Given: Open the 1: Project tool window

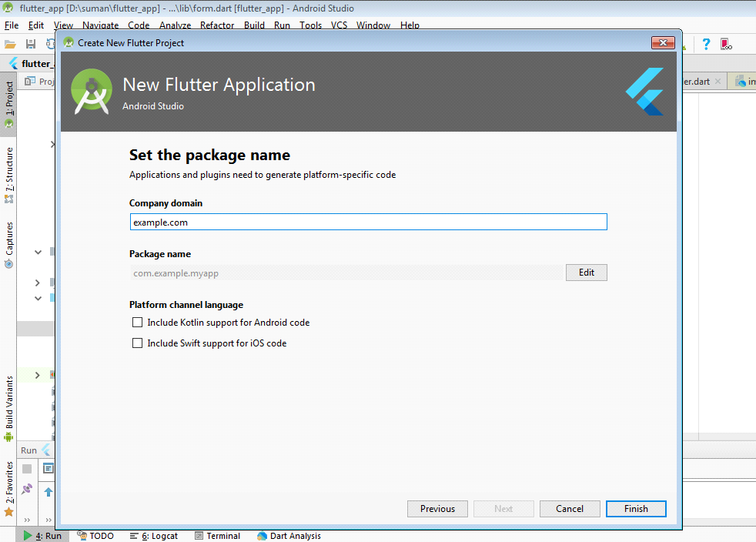Looking at the screenshot, I should [9, 104].
